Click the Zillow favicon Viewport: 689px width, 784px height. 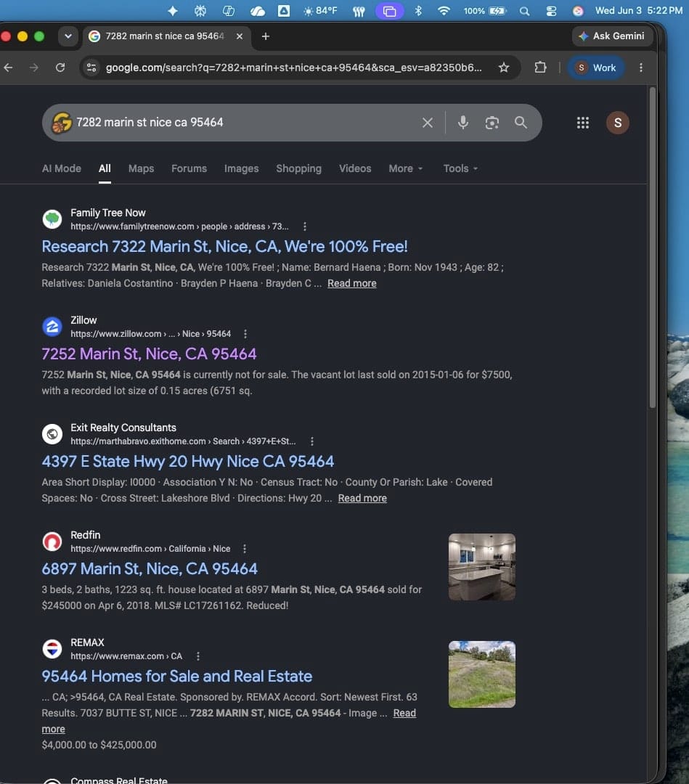(52, 327)
